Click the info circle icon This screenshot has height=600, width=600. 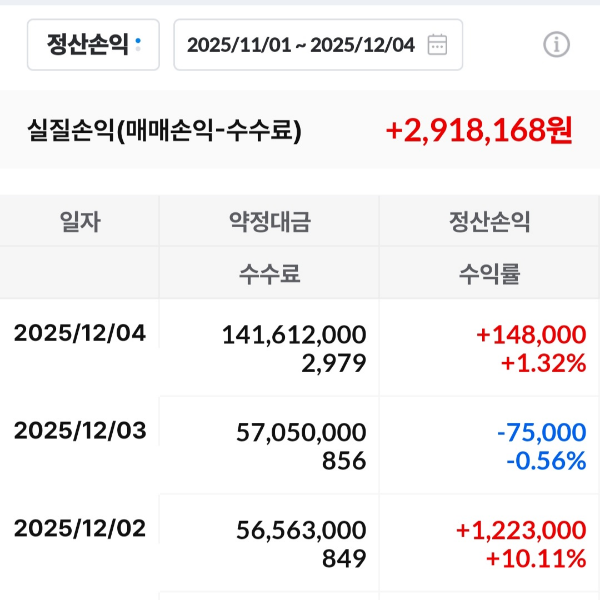point(556,44)
